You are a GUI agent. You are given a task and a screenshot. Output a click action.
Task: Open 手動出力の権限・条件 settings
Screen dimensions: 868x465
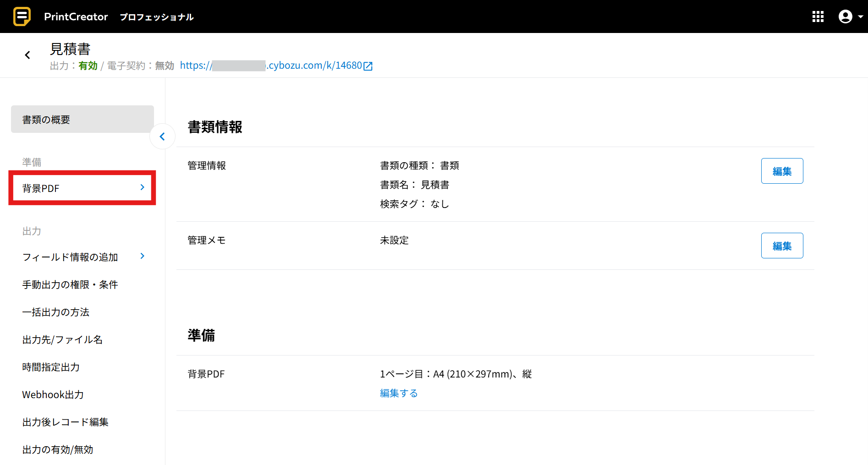(70, 284)
